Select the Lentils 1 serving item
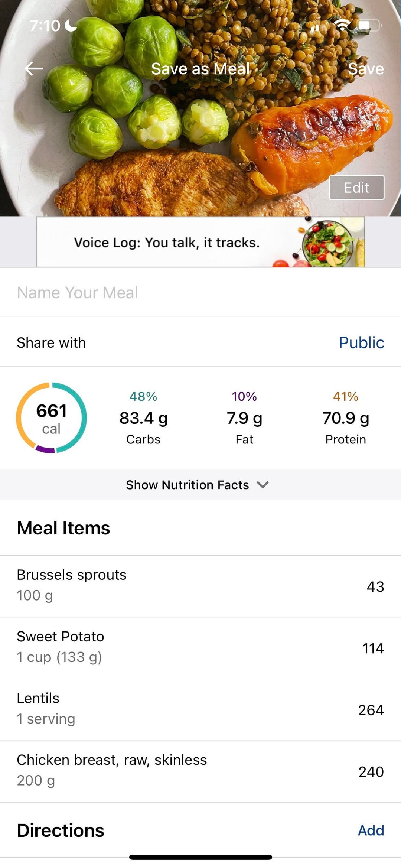Viewport: 401px width, 868px height. [200, 709]
